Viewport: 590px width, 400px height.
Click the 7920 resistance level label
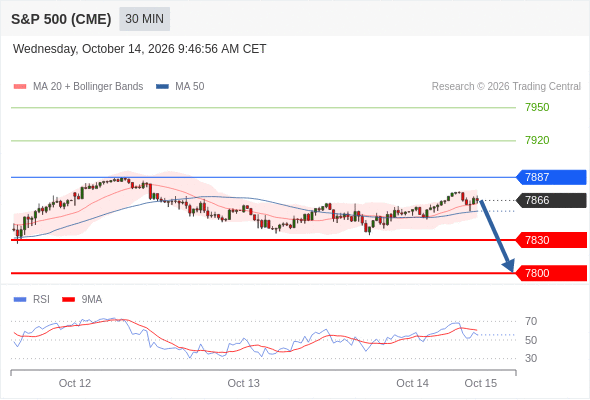pyautogui.click(x=537, y=140)
